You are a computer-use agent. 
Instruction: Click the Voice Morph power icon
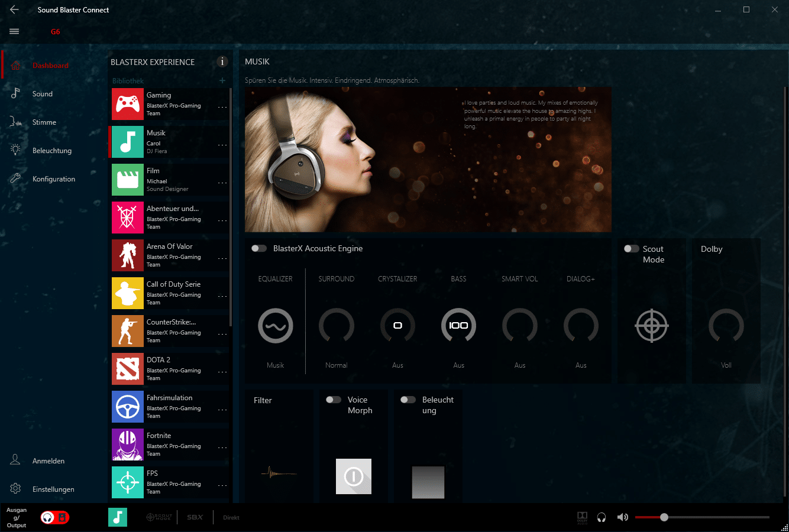pos(354,476)
